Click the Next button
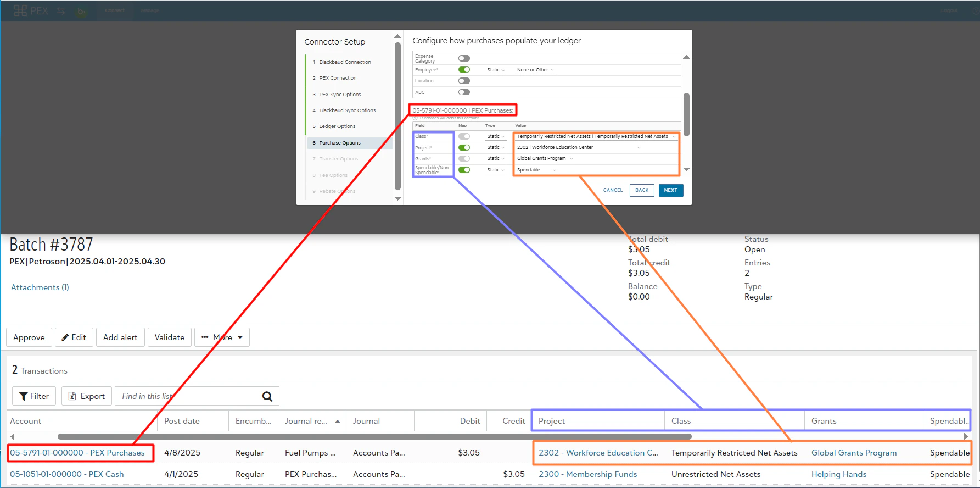 coord(671,190)
